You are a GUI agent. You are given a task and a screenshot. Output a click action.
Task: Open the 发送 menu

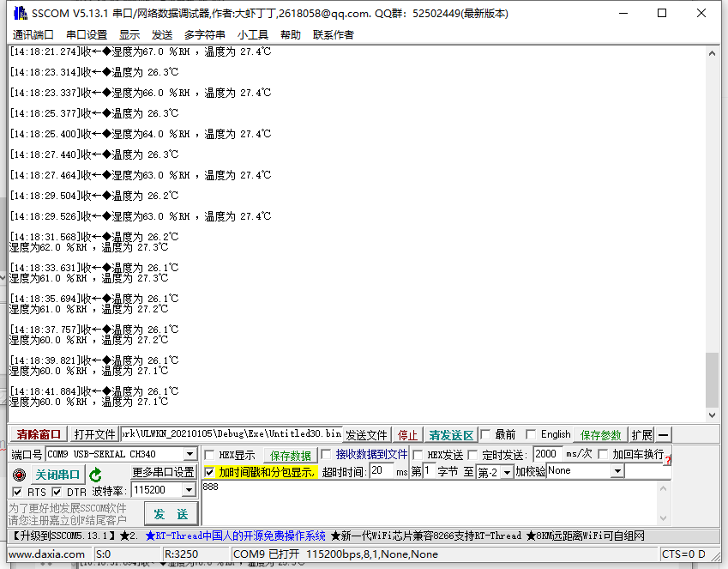pos(162,35)
